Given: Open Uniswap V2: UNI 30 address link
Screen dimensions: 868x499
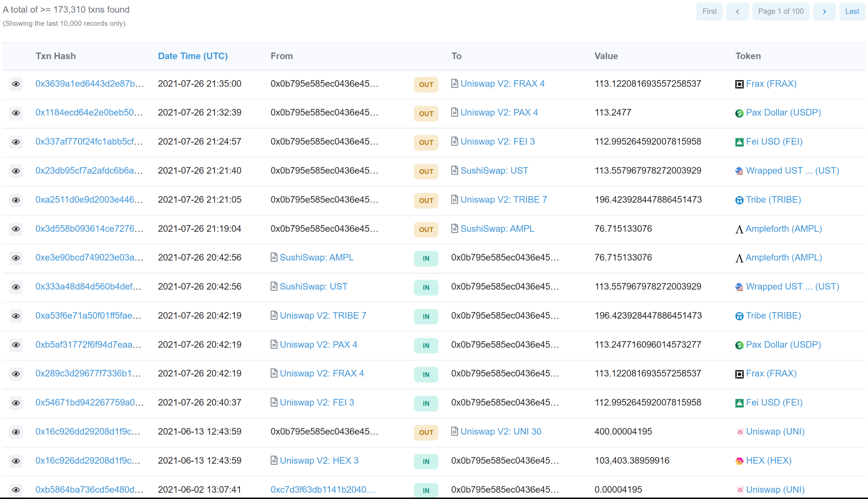Looking at the screenshot, I should pyautogui.click(x=500, y=432).
